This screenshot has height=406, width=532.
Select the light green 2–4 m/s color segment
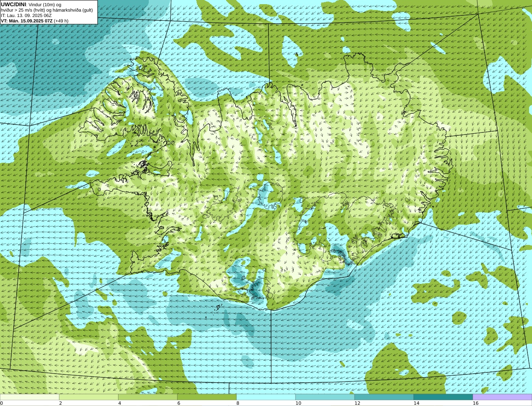[x=89, y=397]
